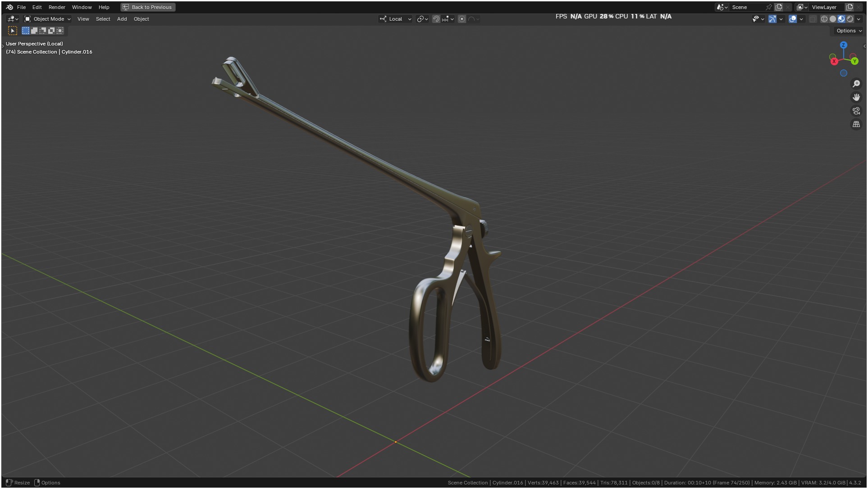Switch to Rendered shading
Viewport: 868px width, 489px height.
point(850,19)
